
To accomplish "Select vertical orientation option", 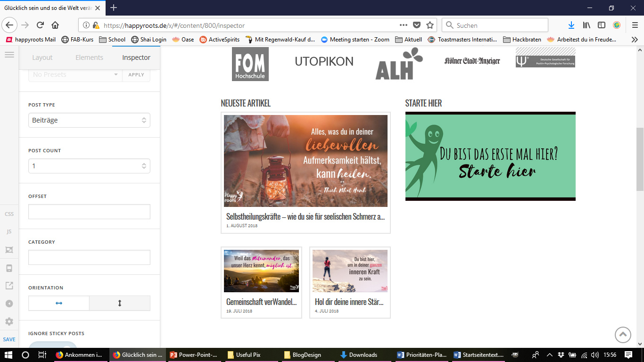I will point(120,303).
